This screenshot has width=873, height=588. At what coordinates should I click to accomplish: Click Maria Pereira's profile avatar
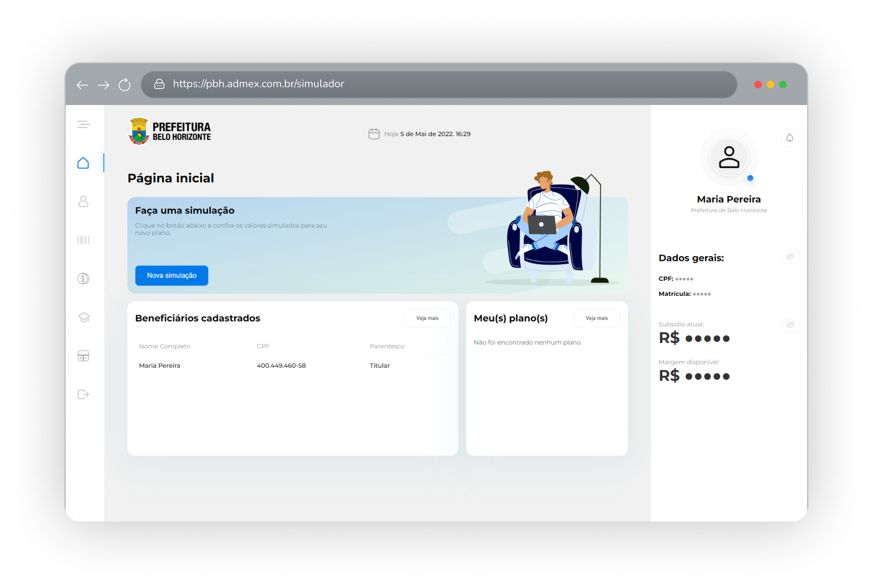click(x=729, y=157)
